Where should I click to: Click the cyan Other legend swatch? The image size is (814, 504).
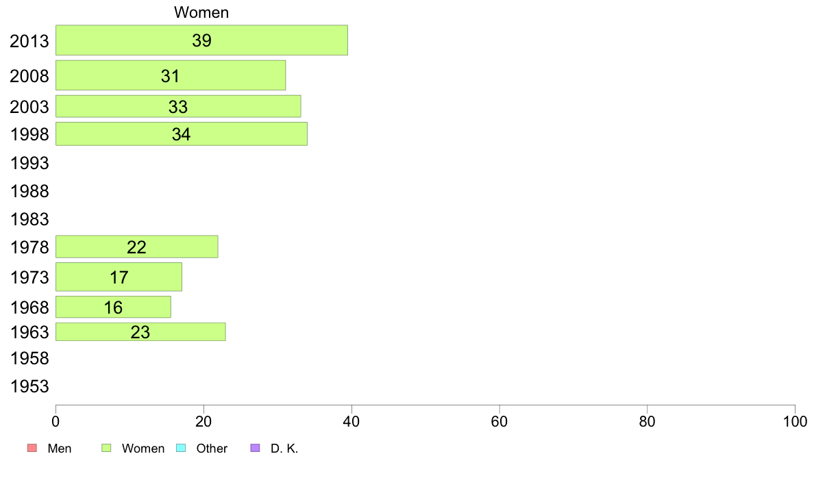pos(181,448)
